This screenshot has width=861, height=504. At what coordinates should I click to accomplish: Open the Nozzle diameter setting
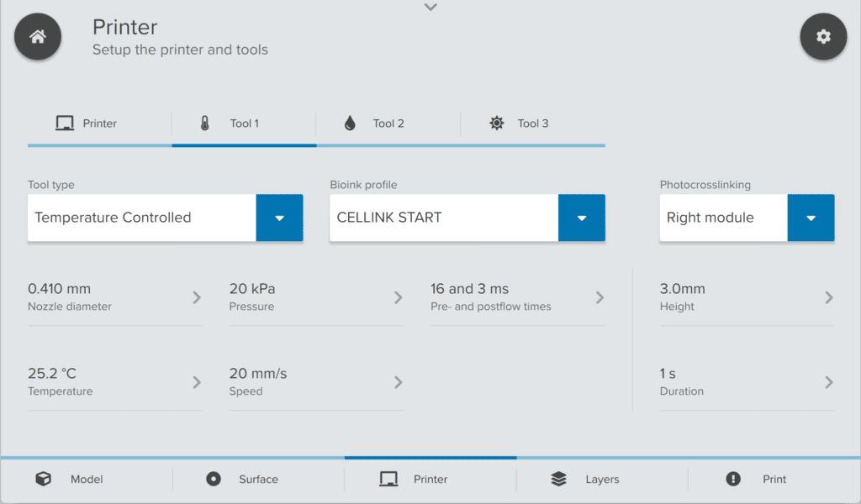click(x=114, y=297)
